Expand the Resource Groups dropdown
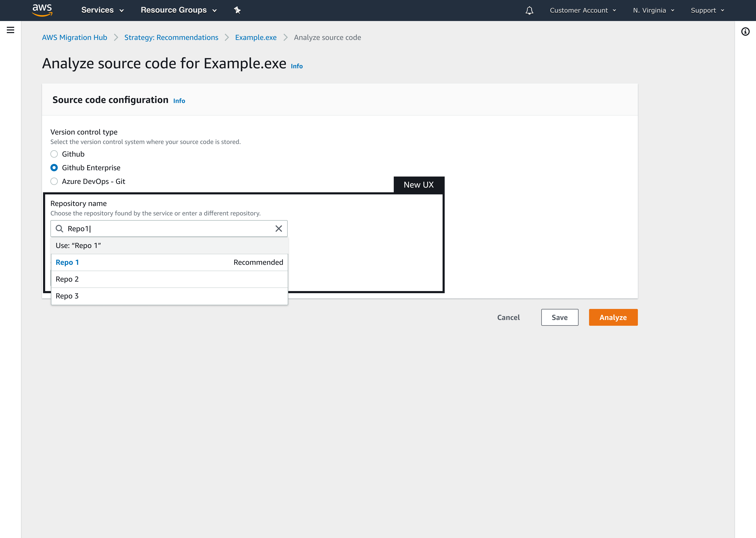This screenshot has height=538, width=756. coord(178,10)
